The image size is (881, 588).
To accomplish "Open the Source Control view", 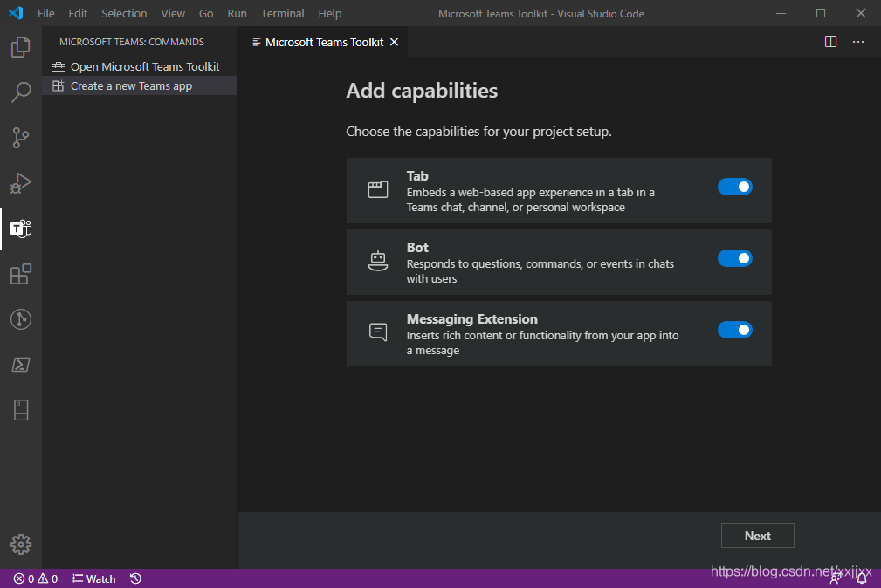I will [21, 138].
